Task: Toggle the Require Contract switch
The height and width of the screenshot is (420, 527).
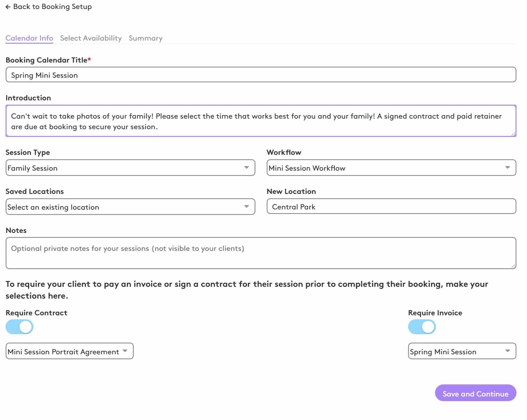Action: tap(20, 327)
